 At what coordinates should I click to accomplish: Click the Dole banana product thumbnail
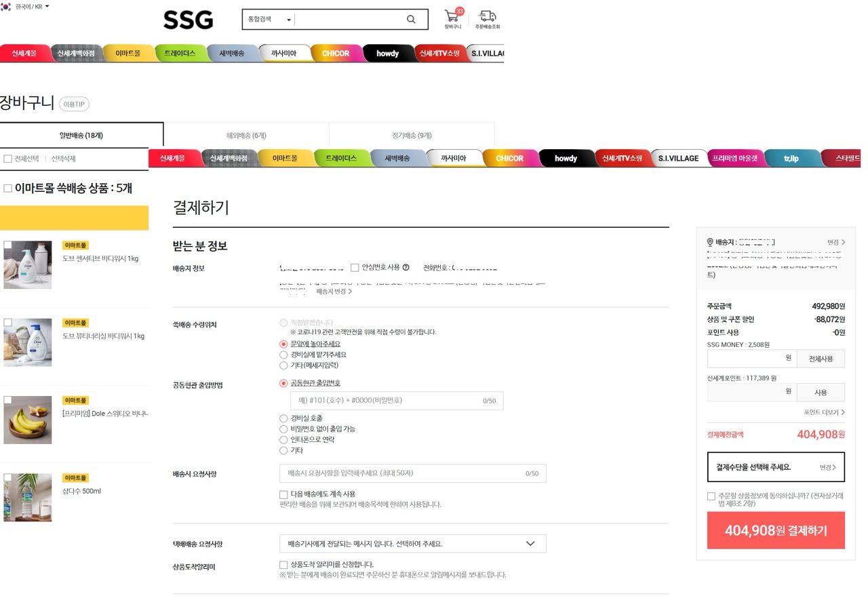(28, 420)
